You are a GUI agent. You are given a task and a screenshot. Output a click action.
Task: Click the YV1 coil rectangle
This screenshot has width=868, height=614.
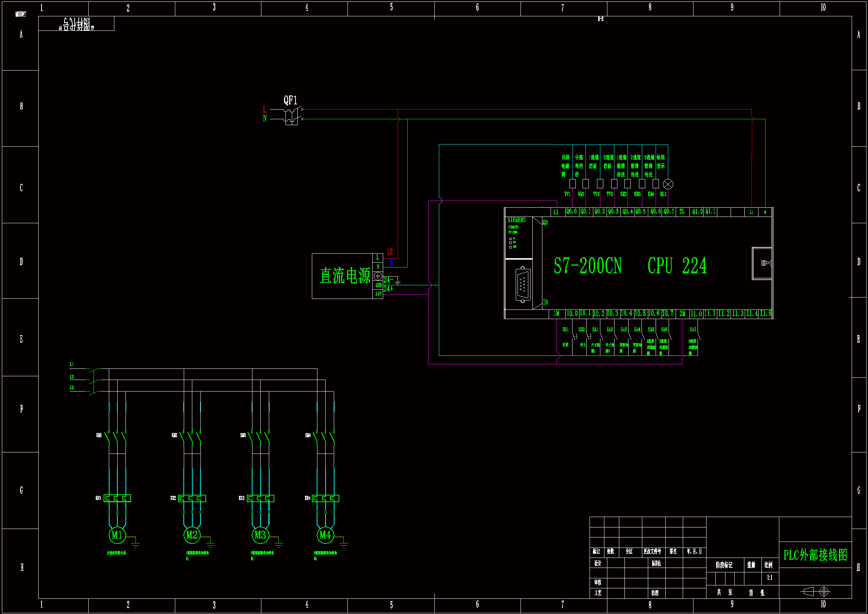(572, 184)
